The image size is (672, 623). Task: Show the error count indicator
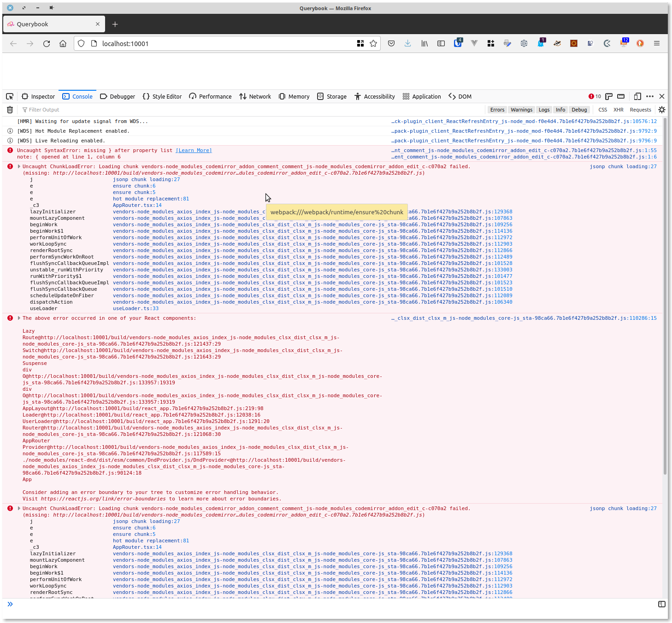[595, 96]
